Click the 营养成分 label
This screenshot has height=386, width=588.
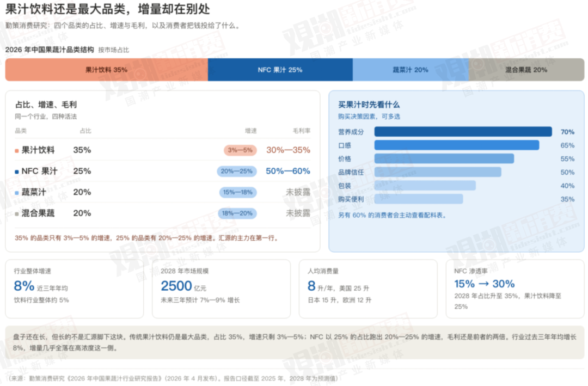351,132
